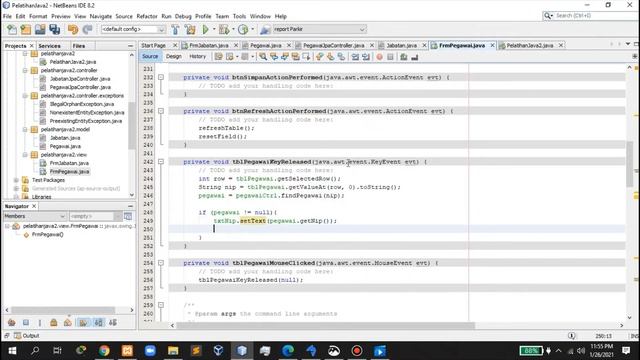Close the Jabatan.java editor tab
Viewport: 640px width, 360px height.
click(x=424, y=45)
